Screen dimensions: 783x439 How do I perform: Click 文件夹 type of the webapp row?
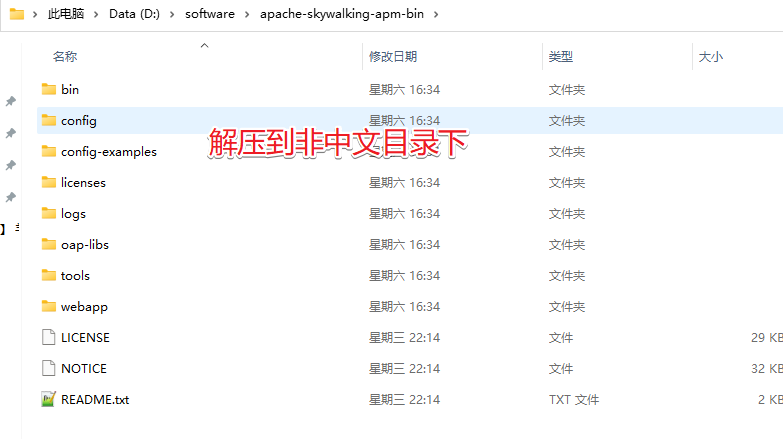(567, 306)
